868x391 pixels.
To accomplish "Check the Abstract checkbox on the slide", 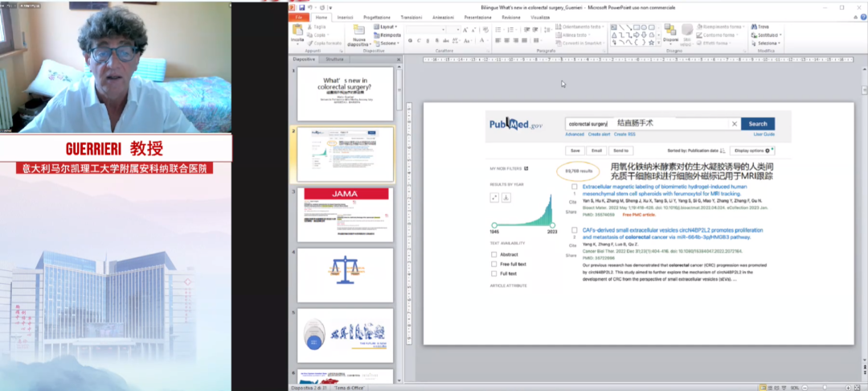I will pyautogui.click(x=493, y=255).
